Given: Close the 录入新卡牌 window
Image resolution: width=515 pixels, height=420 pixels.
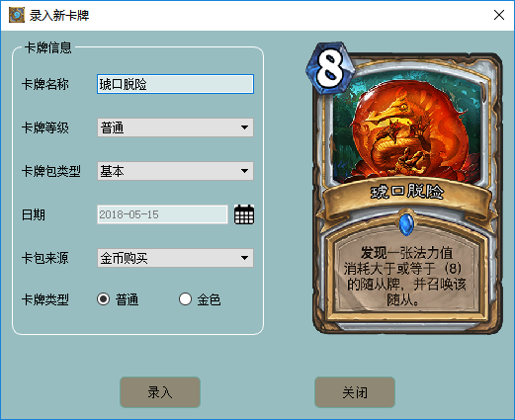Looking at the screenshot, I should [499, 15].
